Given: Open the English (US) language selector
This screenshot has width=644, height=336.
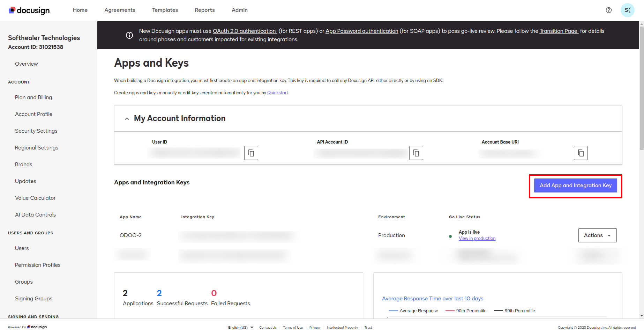Looking at the screenshot, I should pyautogui.click(x=241, y=328).
